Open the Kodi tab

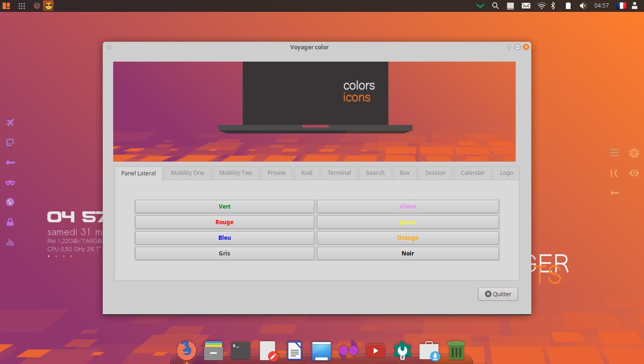pos(307,173)
